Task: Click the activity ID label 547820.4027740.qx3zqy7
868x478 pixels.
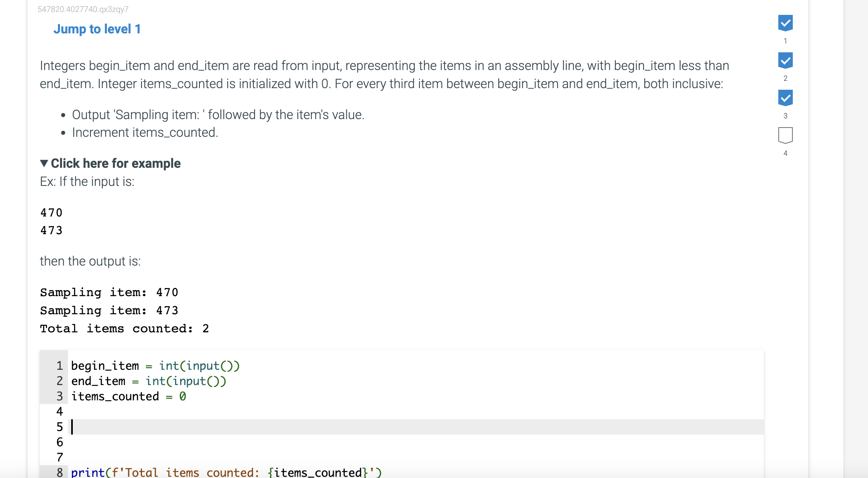Action: pyautogui.click(x=82, y=10)
